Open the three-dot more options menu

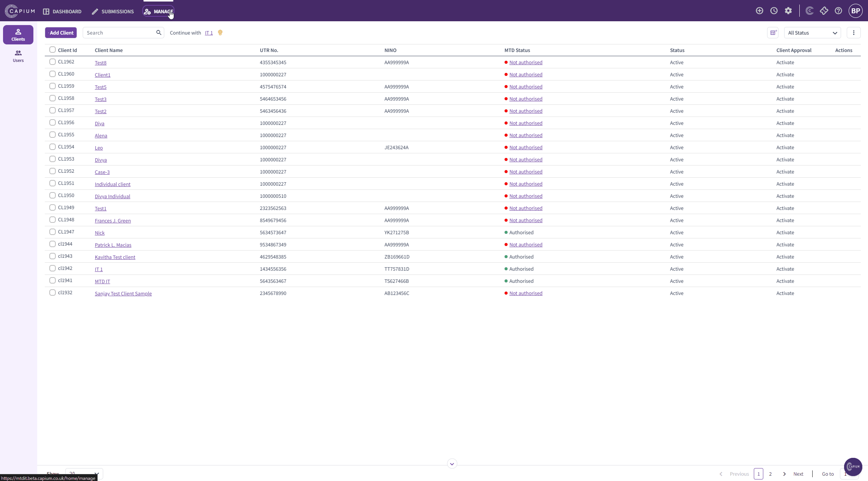point(854,33)
